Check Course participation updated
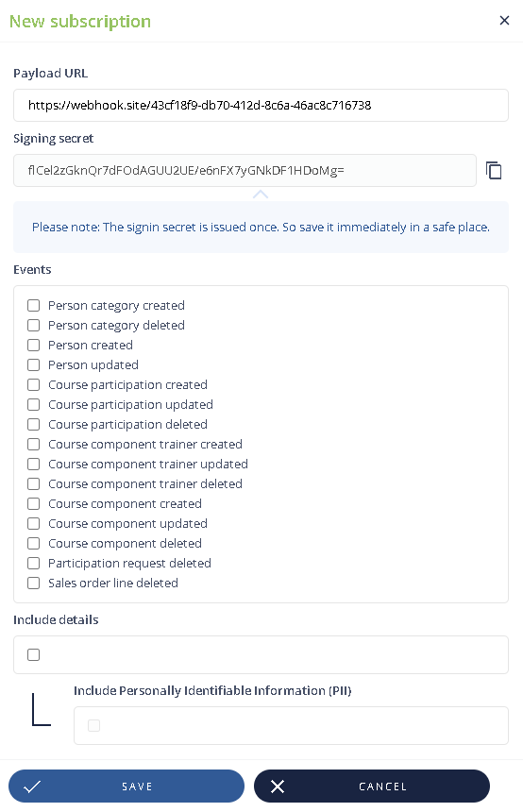 pos(34,404)
